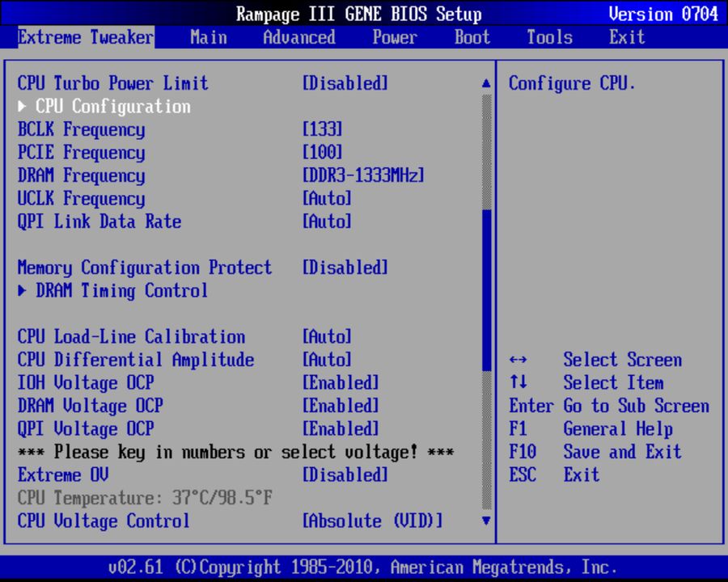Toggle IOH Voltage OCP [Enabled] value
This screenshot has height=582, width=728.
point(341,383)
